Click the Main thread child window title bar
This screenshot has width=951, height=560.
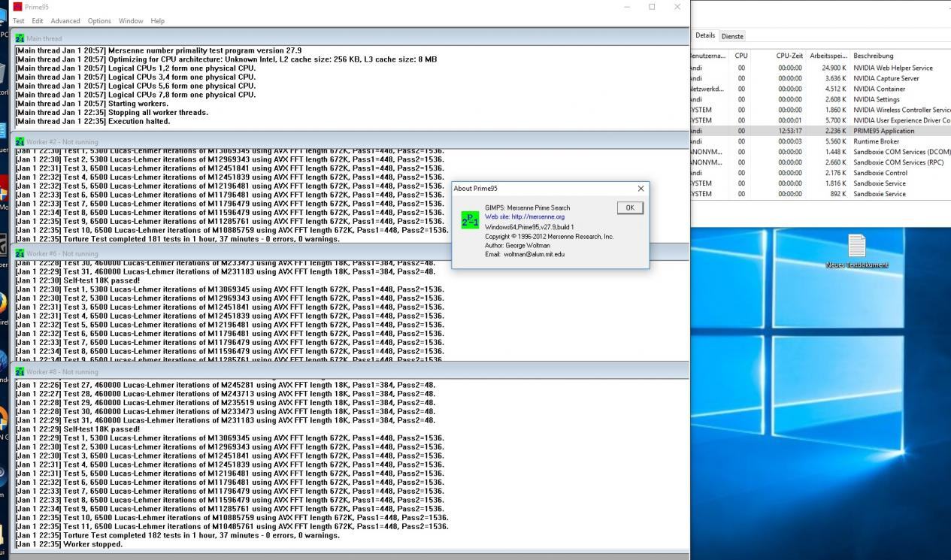[x=350, y=38]
